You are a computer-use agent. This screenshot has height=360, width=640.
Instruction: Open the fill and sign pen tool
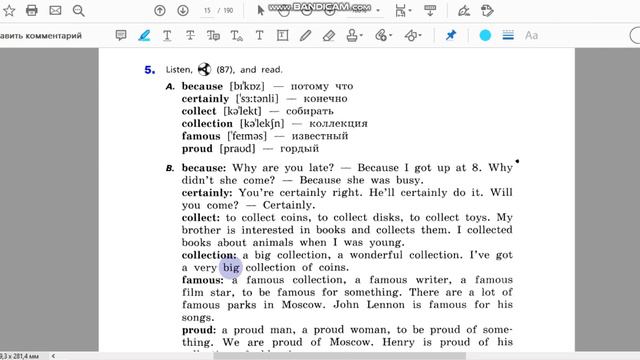click(x=464, y=11)
